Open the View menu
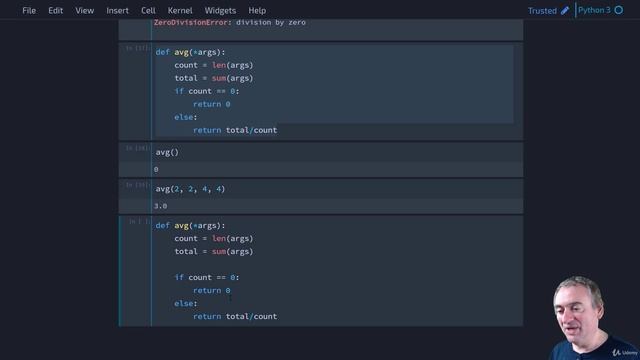This screenshot has width=640, height=360. click(84, 11)
